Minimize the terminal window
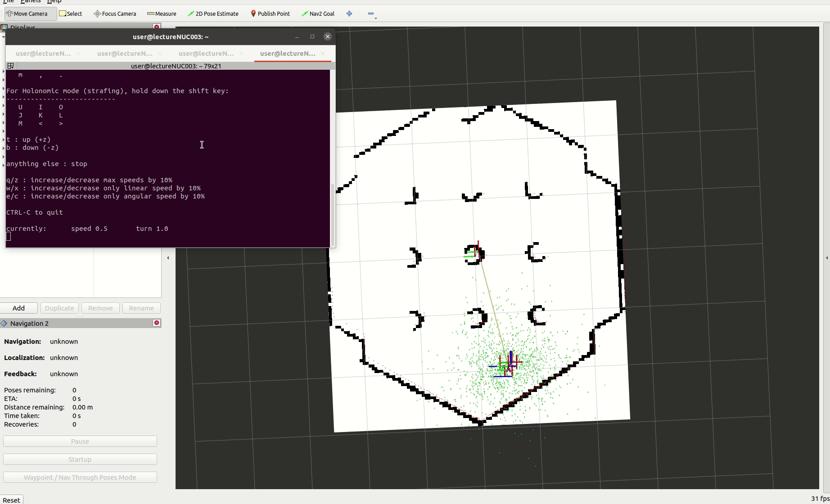The height and width of the screenshot is (504, 830). 297,36
